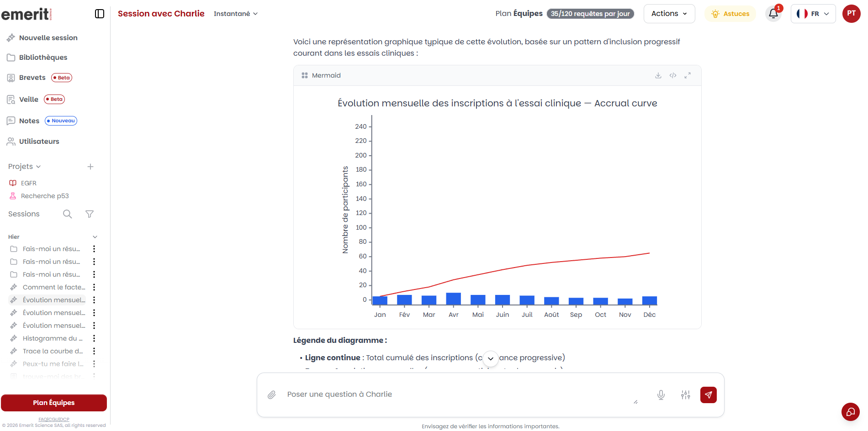Activate microphone voice input
The image size is (868, 431).
[661, 395]
